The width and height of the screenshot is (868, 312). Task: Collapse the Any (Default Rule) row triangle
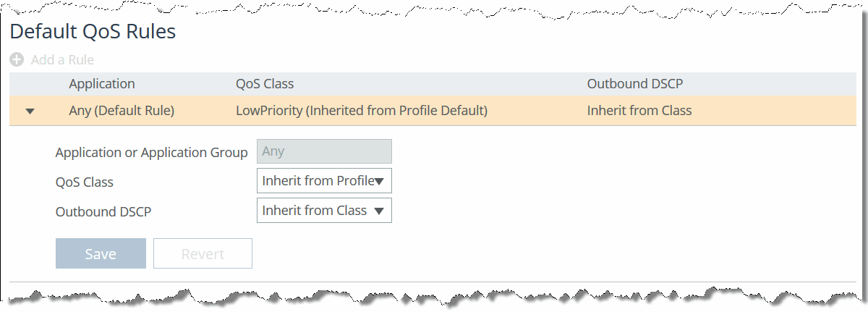coord(30,111)
